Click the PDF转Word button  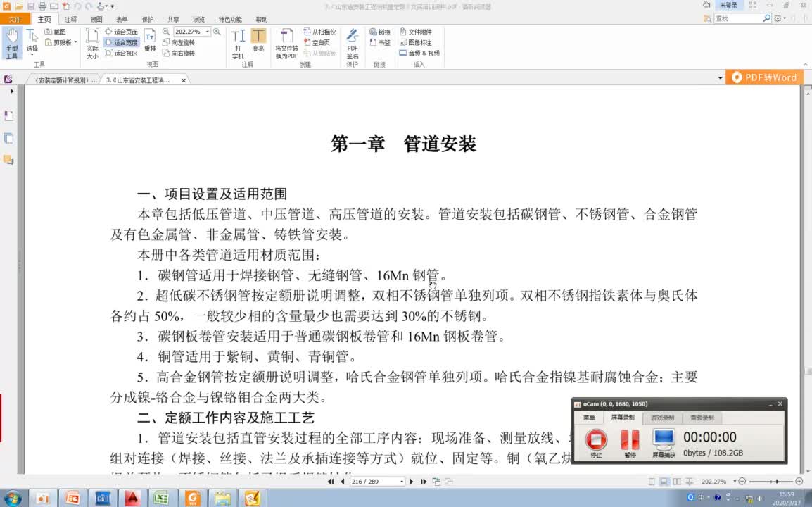[764, 77]
